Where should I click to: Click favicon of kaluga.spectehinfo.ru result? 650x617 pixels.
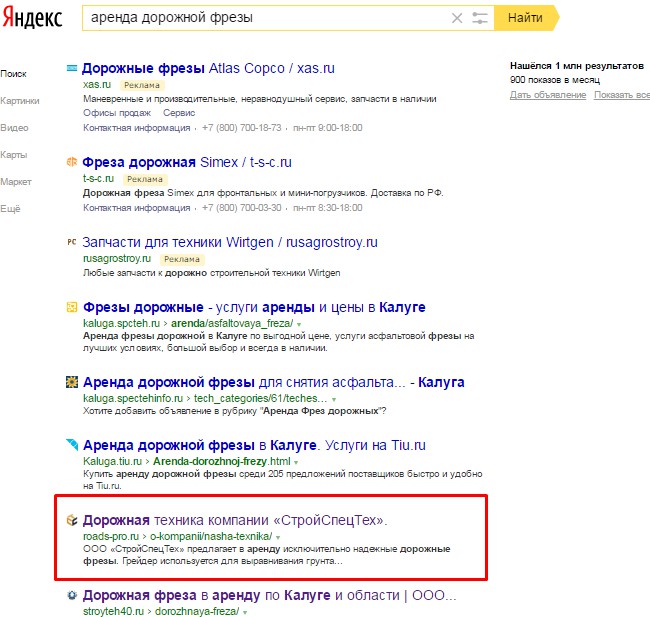72,382
